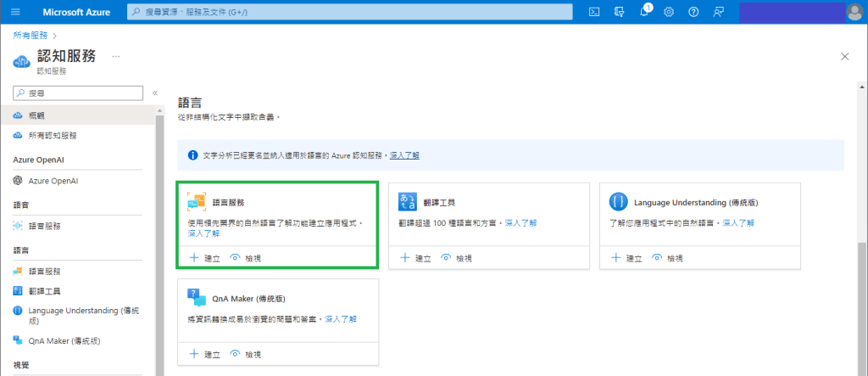Screen dimensions: 868x376
Task: Select Azure OpenAI in the sidebar
Action: pyautogui.click(x=53, y=181)
